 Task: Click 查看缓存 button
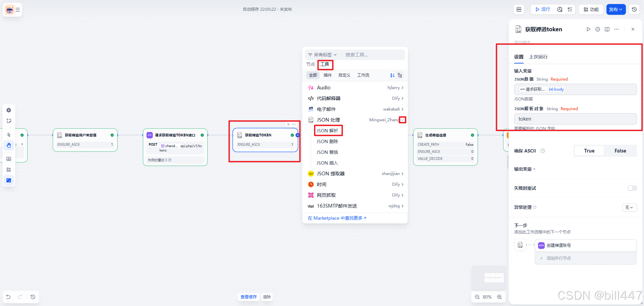(249, 297)
